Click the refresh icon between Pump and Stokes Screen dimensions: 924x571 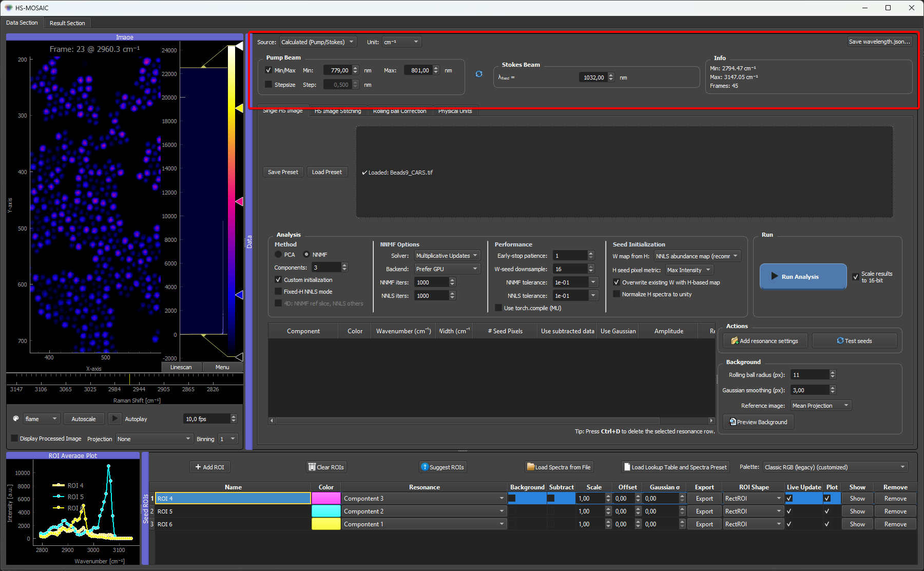click(x=479, y=74)
